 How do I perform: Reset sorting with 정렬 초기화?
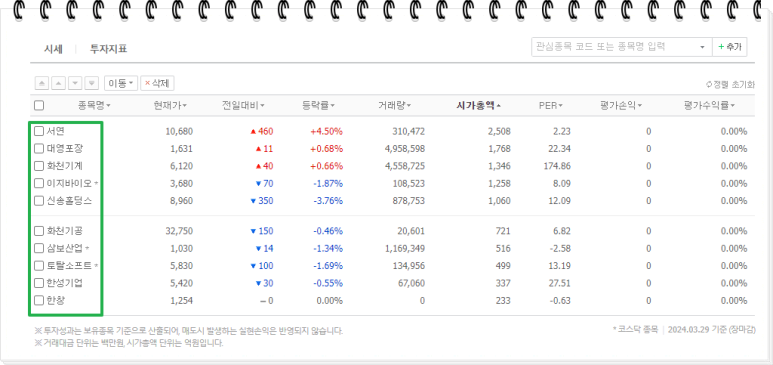(x=730, y=84)
